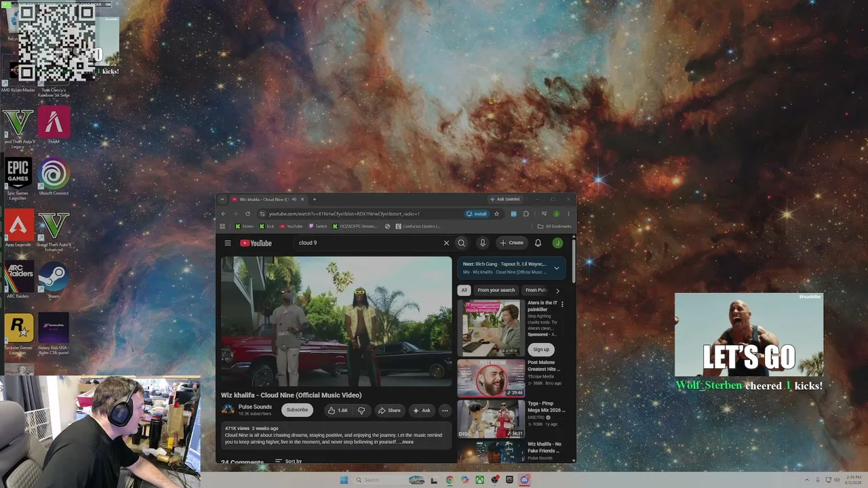Screen dimensions: 868x488
Task: Open options for the Atera ad
Action: [x=562, y=304]
